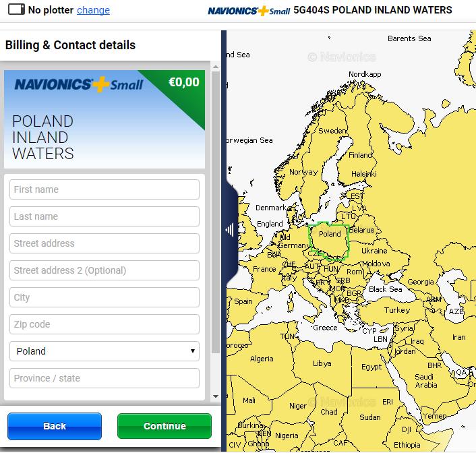The width and height of the screenshot is (476, 453).
Task: Click the Nordkapp label on map
Action: (365, 74)
